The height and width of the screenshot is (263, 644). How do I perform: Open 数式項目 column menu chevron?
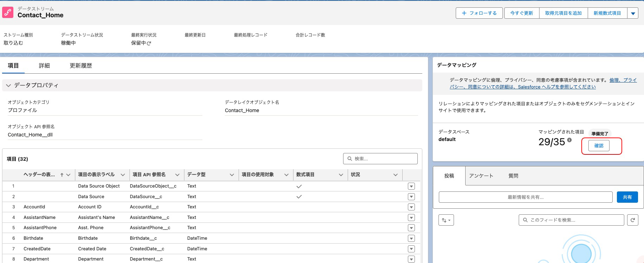[x=341, y=175]
